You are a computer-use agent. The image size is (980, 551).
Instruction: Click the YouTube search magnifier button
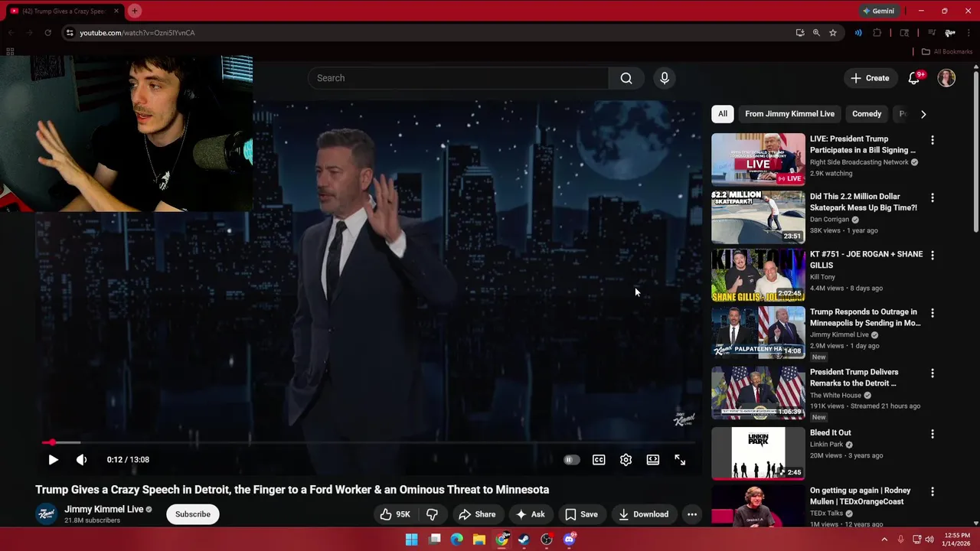point(626,78)
